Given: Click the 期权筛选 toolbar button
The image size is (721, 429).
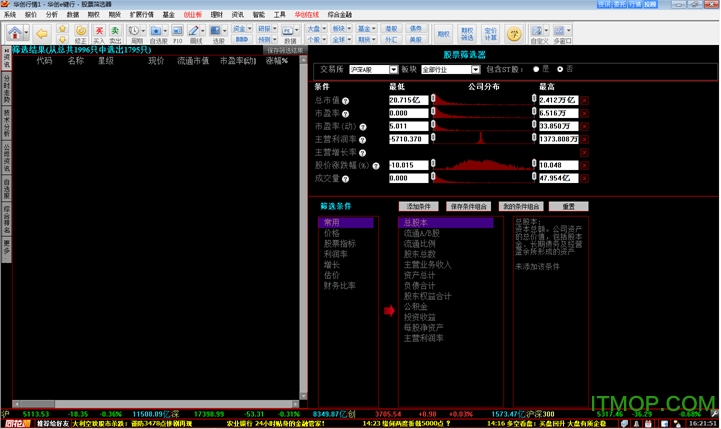Looking at the screenshot, I should tap(467, 34).
